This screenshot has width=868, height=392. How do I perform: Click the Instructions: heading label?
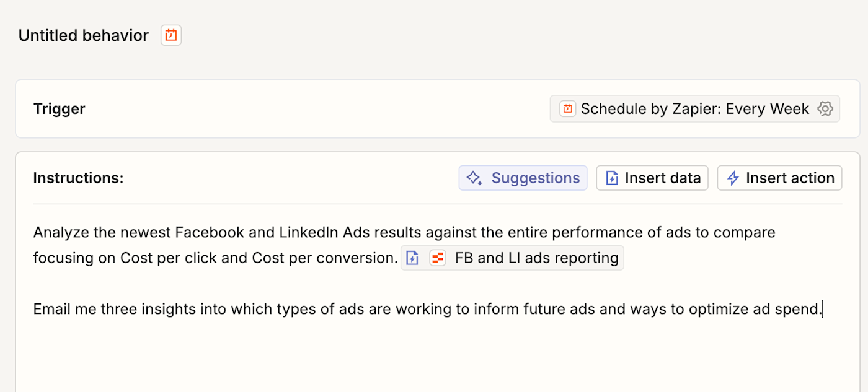[78, 178]
